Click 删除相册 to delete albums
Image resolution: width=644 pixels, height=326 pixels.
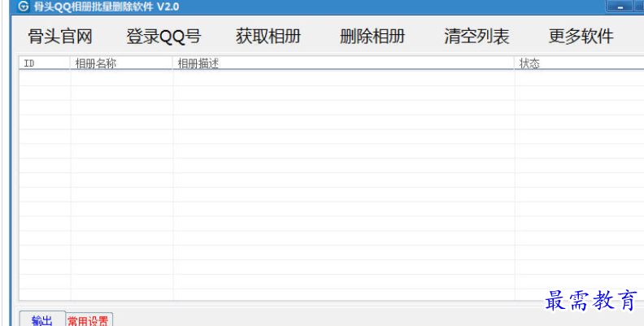point(372,37)
